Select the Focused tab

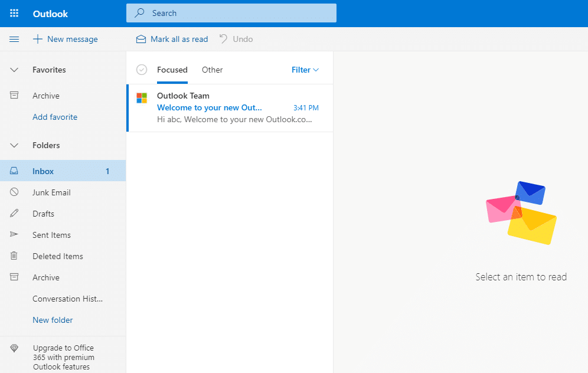click(172, 70)
